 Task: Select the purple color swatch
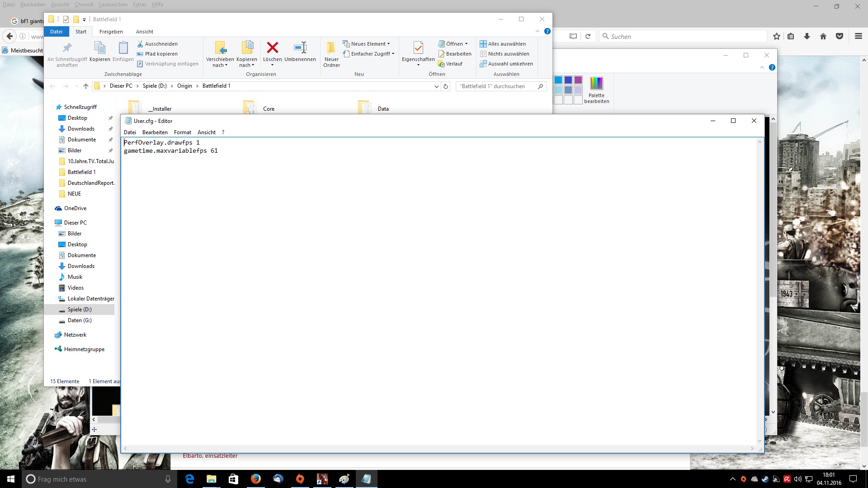click(x=578, y=80)
